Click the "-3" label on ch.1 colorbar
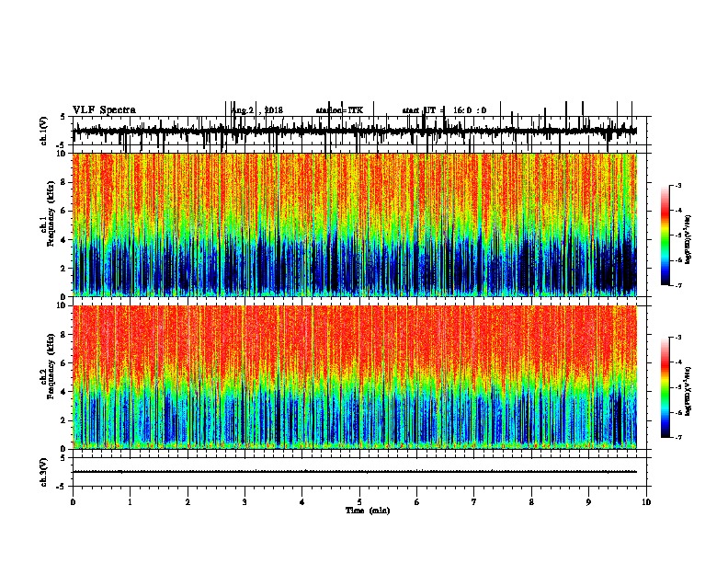This screenshot has height=563, width=728. point(677,186)
